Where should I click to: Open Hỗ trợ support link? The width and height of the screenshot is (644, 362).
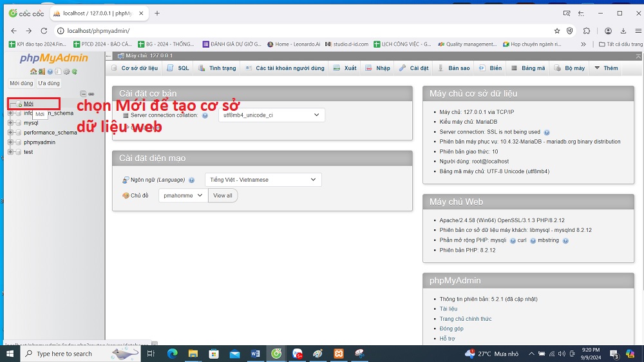pyautogui.click(x=448, y=339)
